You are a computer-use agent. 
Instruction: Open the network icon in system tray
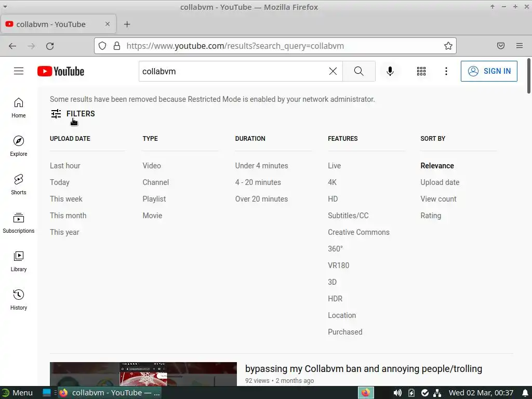pyautogui.click(x=437, y=393)
